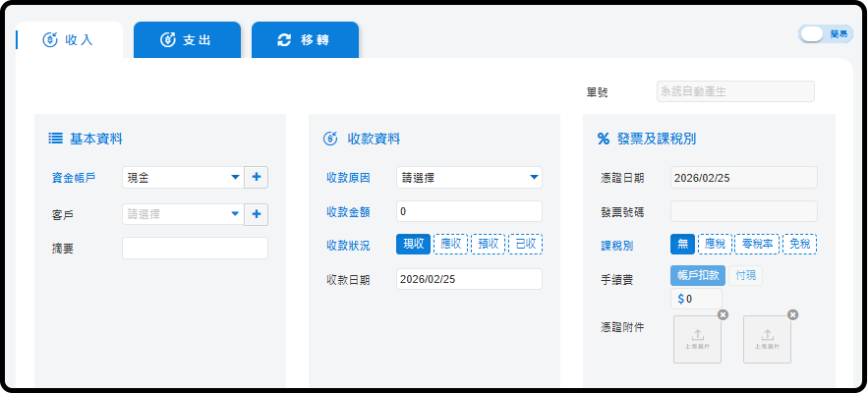Open the 資金帳戶 dropdown showing 現金
The width and height of the screenshot is (868, 393).
point(183,178)
